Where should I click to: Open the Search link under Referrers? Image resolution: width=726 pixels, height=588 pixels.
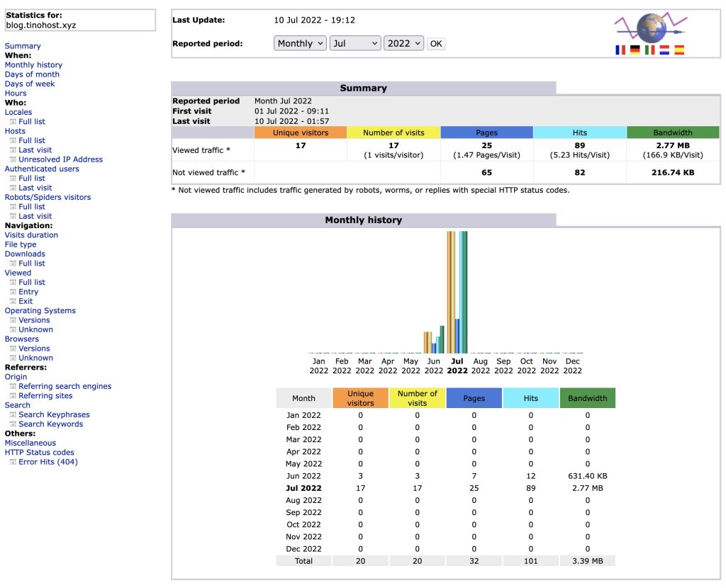click(17, 405)
